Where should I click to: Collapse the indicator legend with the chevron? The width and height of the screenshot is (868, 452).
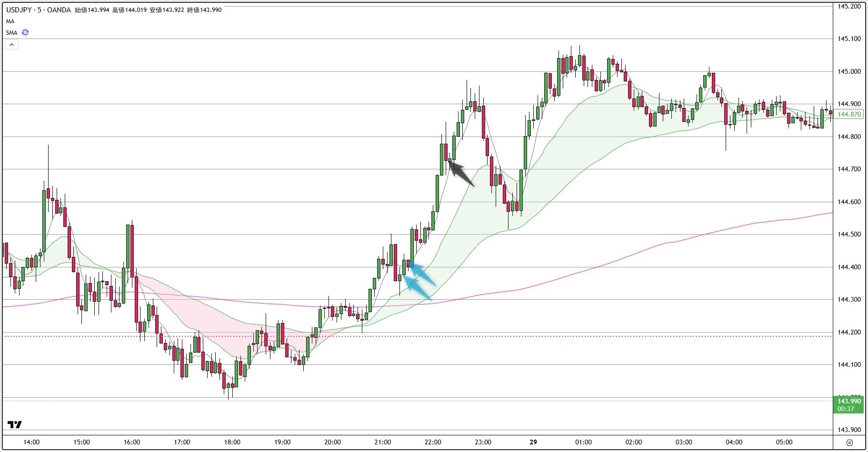[11, 45]
